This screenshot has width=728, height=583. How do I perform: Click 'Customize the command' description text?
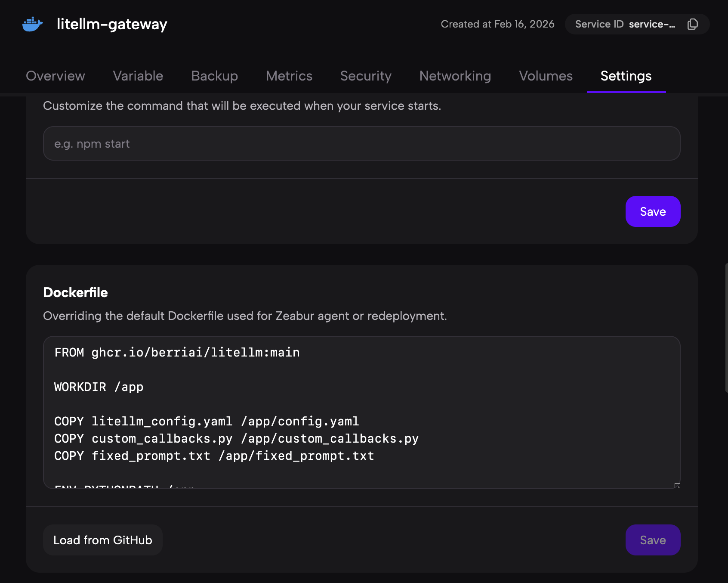[x=242, y=105]
